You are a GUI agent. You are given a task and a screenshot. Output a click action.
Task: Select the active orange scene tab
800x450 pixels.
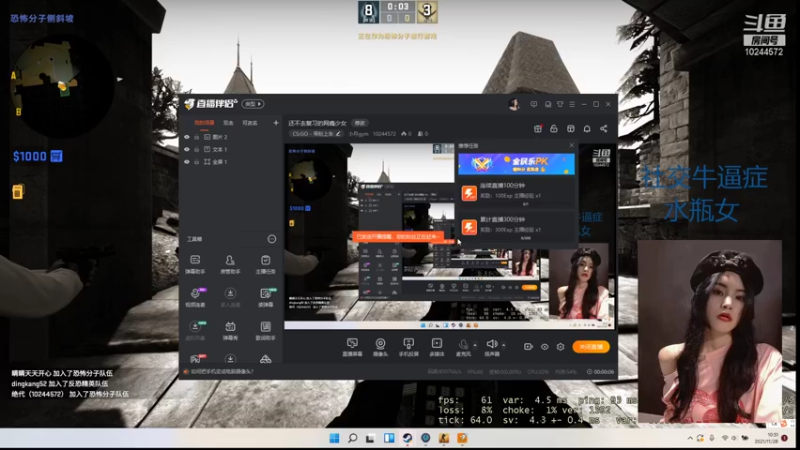(204, 123)
